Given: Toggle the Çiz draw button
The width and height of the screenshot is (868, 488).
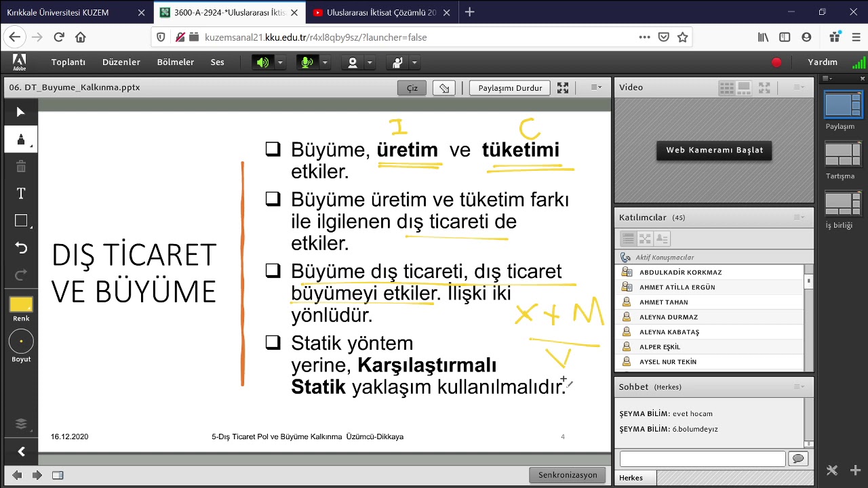Looking at the screenshot, I should (x=412, y=88).
